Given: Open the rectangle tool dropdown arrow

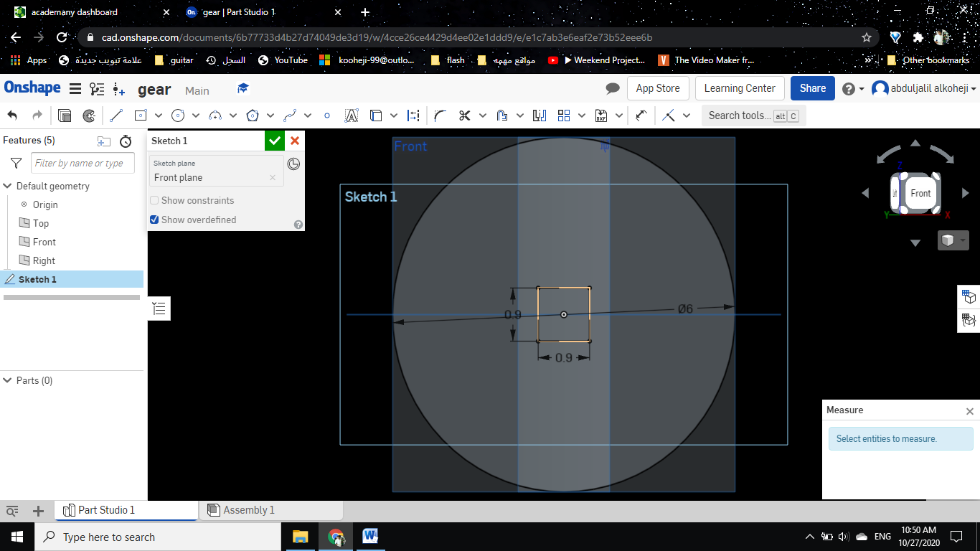Looking at the screenshot, I should point(159,116).
